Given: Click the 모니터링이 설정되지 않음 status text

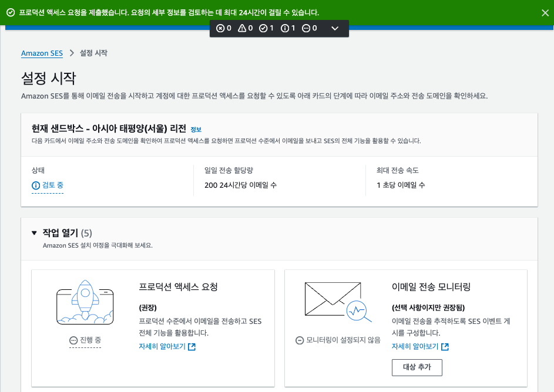Looking at the screenshot, I should click(343, 340).
